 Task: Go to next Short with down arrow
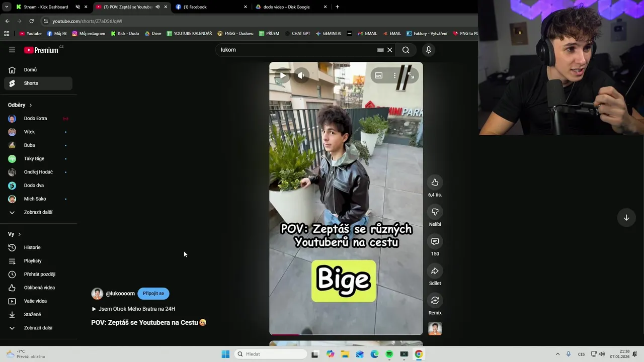click(626, 218)
